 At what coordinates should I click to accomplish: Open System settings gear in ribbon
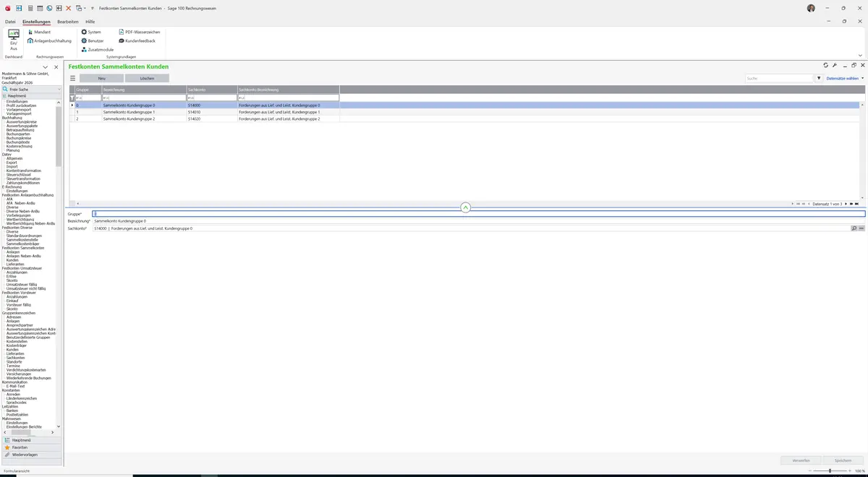click(x=91, y=33)
